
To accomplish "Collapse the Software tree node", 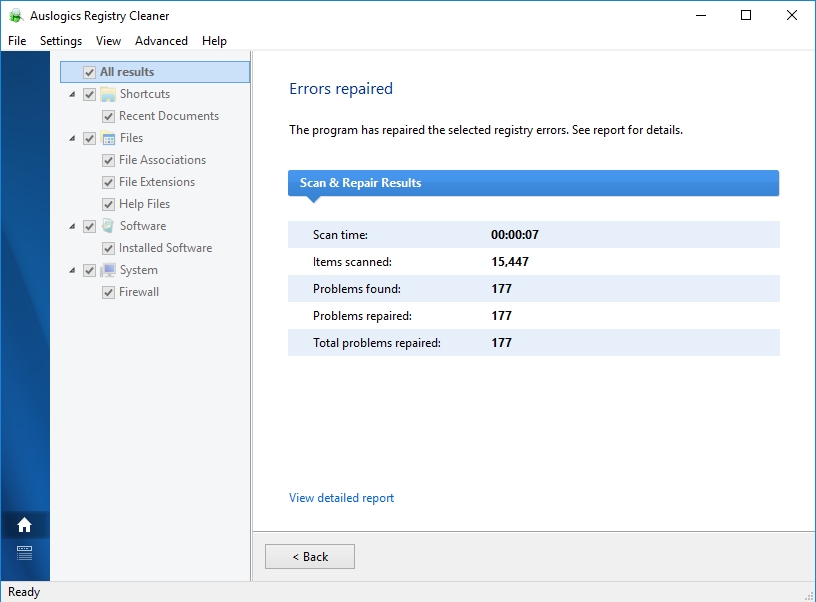I will pos(72,226).
